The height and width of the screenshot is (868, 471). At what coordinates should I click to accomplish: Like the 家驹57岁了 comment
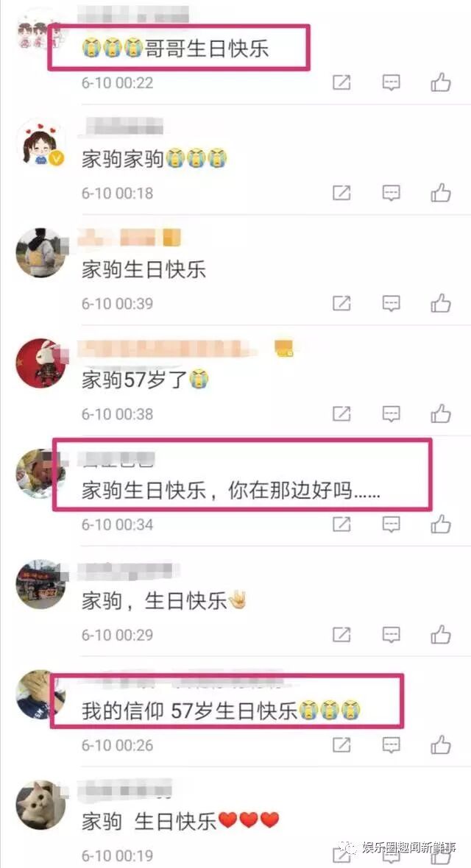tap(441, 413)
